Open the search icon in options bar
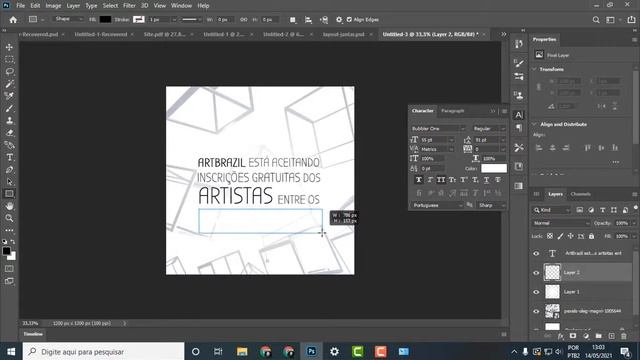Screen dimensions: 640x360 [x=596, y=20]
